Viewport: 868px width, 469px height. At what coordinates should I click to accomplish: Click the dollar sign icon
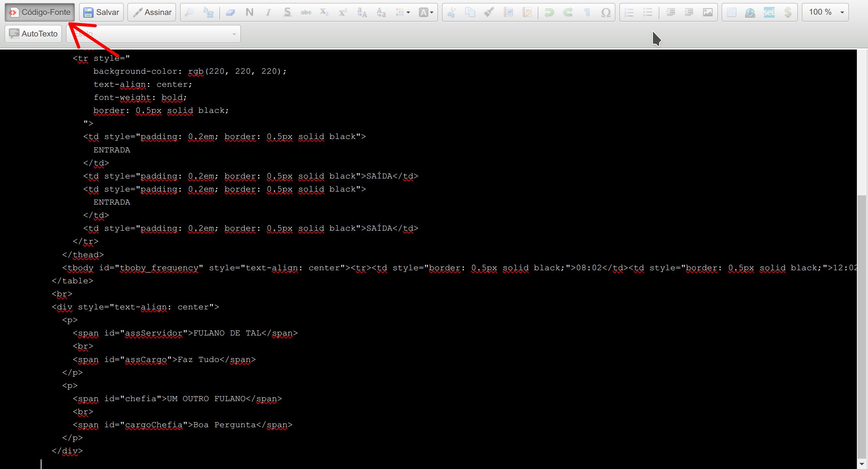(x=788, y=12)
